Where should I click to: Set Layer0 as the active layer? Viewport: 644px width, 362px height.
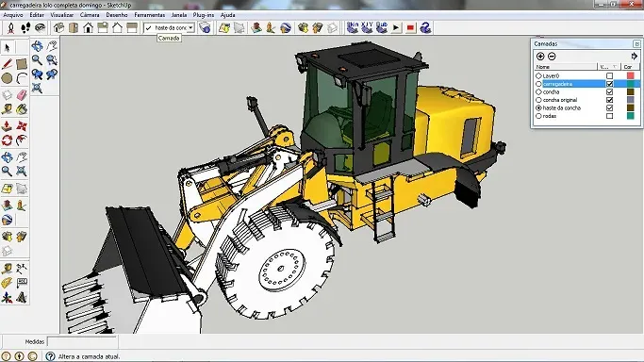pos(538,76)
